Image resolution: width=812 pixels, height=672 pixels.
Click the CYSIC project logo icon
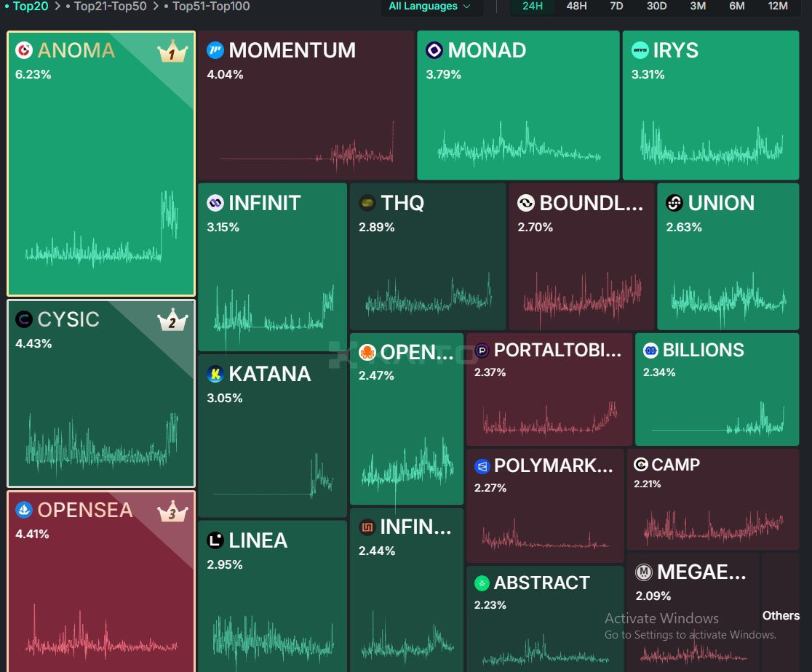coord(24,319)
